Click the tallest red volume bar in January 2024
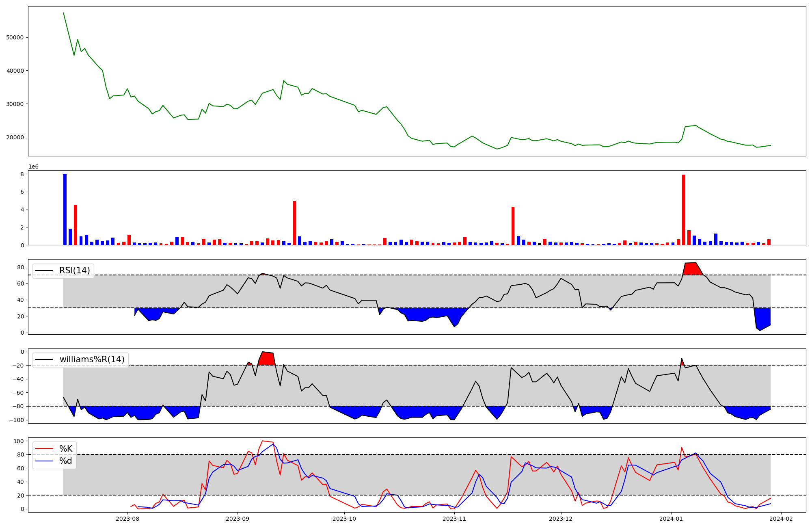Image resolution: width=812 pixels, height=528 pixels. click(684, 210)
